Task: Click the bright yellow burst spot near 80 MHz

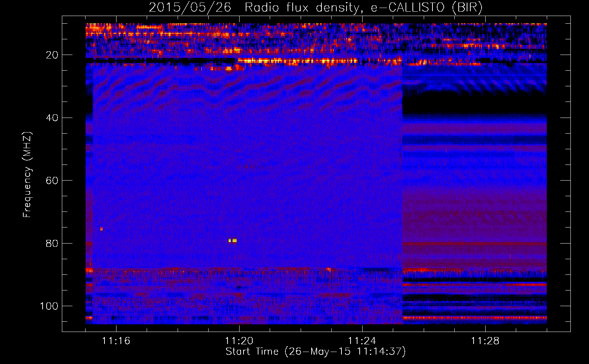Action: pos(233,241)
